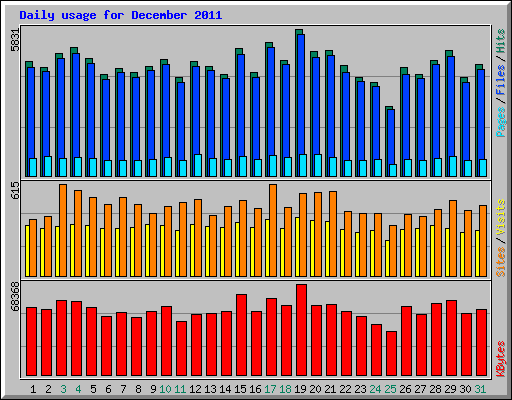Select the shortest blue files bar for day 25
This screenshot has width=512, height=400.
pos(391,137)
